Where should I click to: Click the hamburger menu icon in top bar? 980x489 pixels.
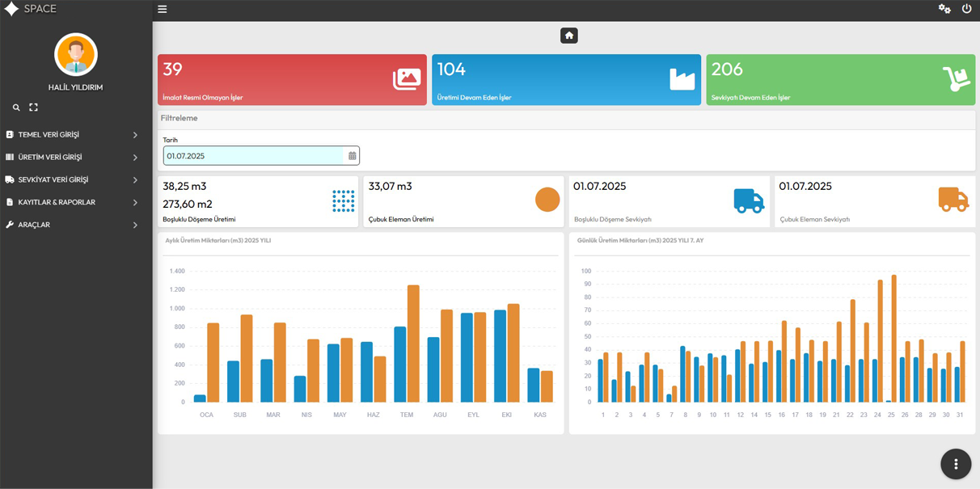163,10
